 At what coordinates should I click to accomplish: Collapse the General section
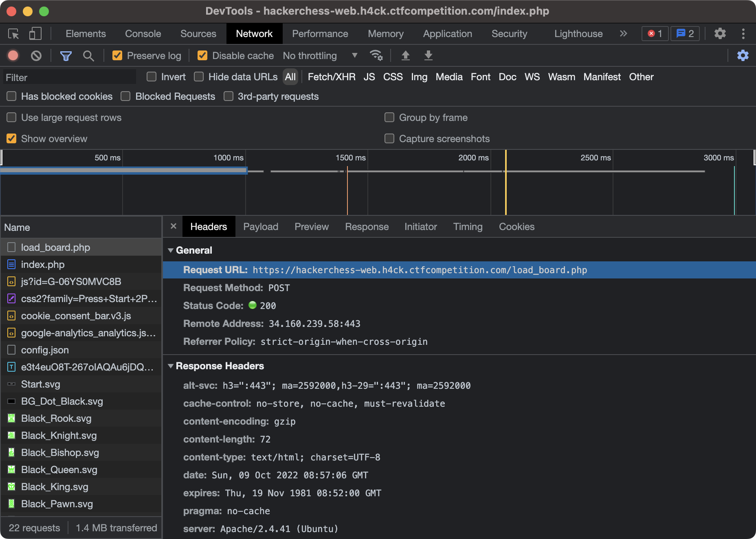click(x=171, y=250)
